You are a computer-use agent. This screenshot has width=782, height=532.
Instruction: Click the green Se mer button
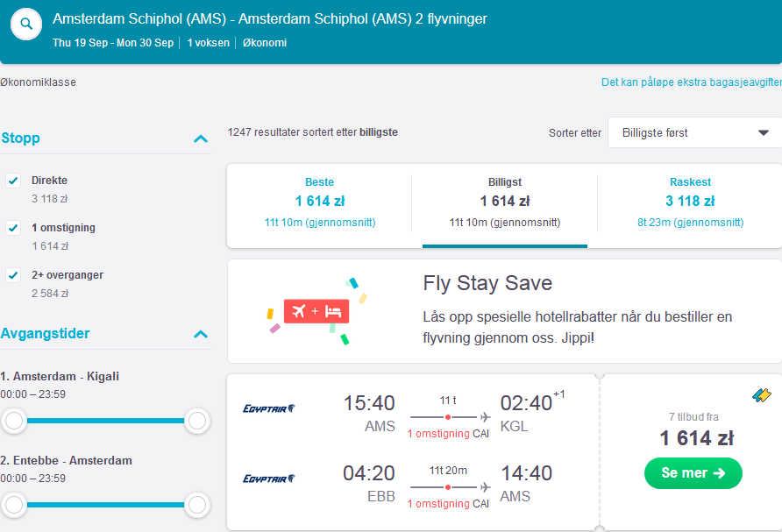click(693, 472)
